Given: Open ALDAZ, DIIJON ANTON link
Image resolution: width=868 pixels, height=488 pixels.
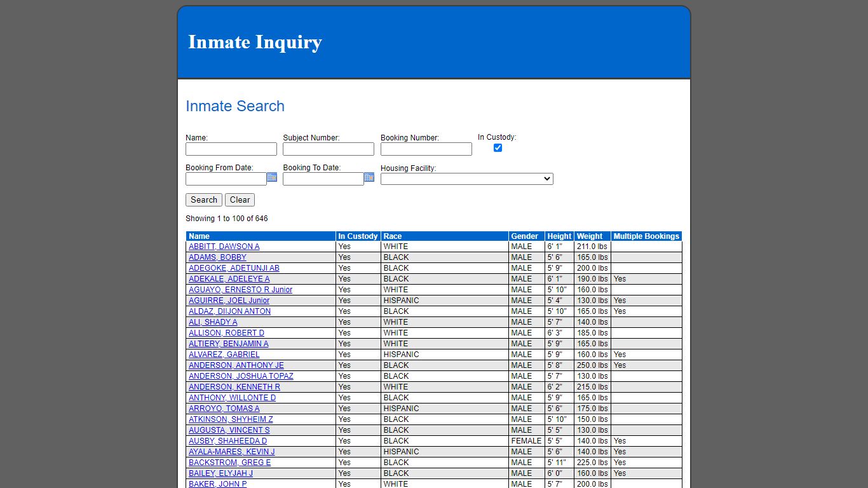Looking at the screenshot, I should point(229,311).
